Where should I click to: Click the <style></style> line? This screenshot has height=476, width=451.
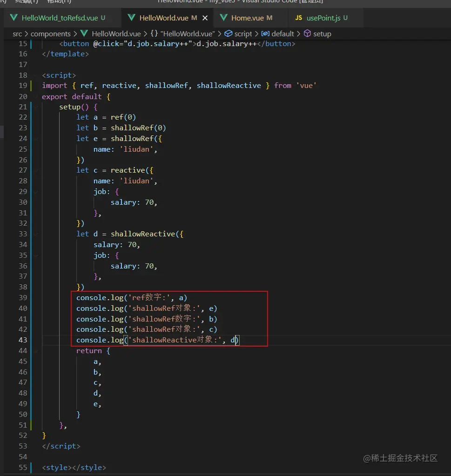pyautogui.click(x=74, y=468)
